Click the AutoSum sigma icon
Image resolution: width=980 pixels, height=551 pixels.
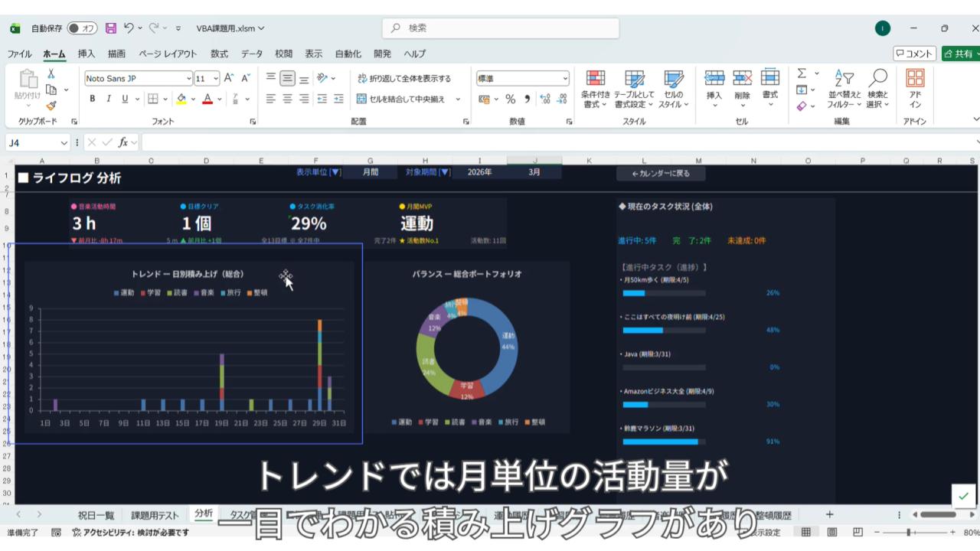[x=802, y=74]
